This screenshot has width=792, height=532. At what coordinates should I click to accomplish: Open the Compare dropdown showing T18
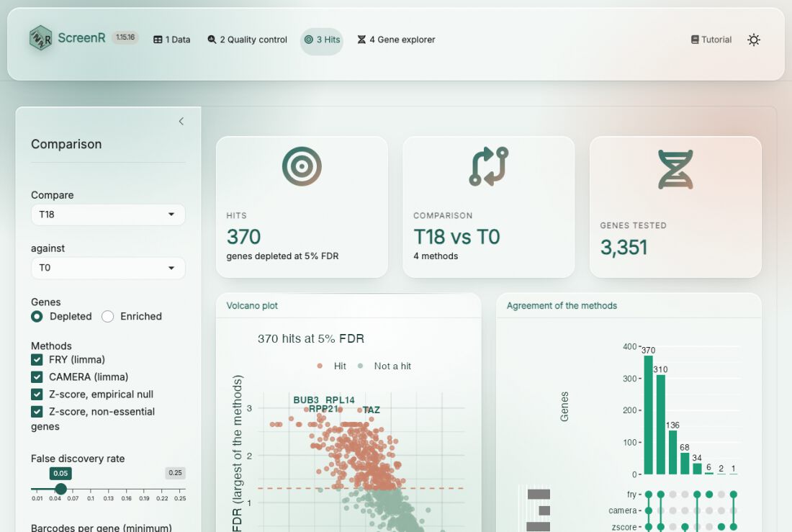pos(108,215)
